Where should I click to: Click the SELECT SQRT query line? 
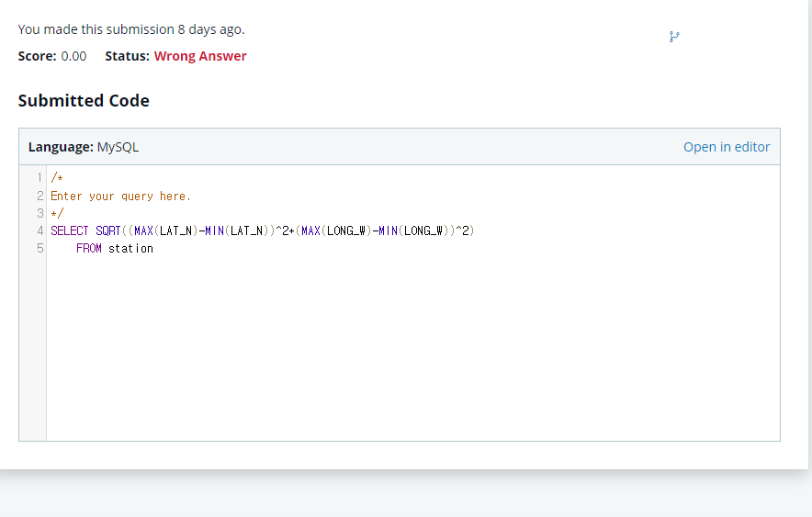pos(262,230)
